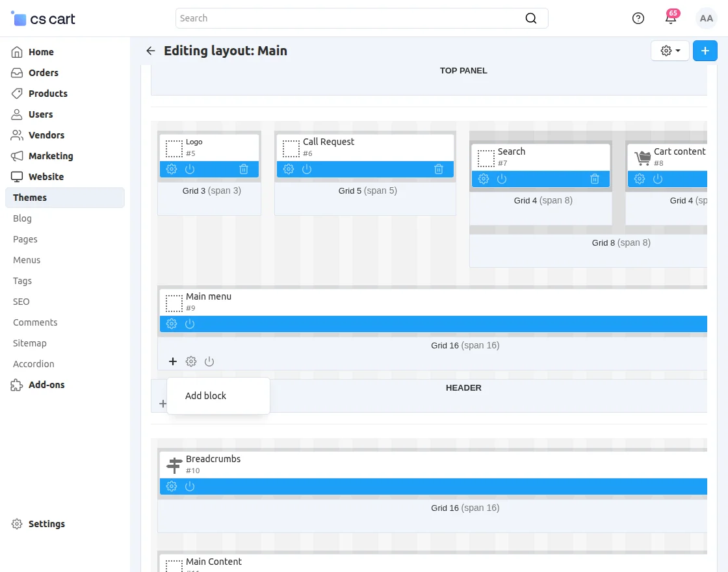Open settings for the Breadcrumbs block

click(x=171, y=486)
